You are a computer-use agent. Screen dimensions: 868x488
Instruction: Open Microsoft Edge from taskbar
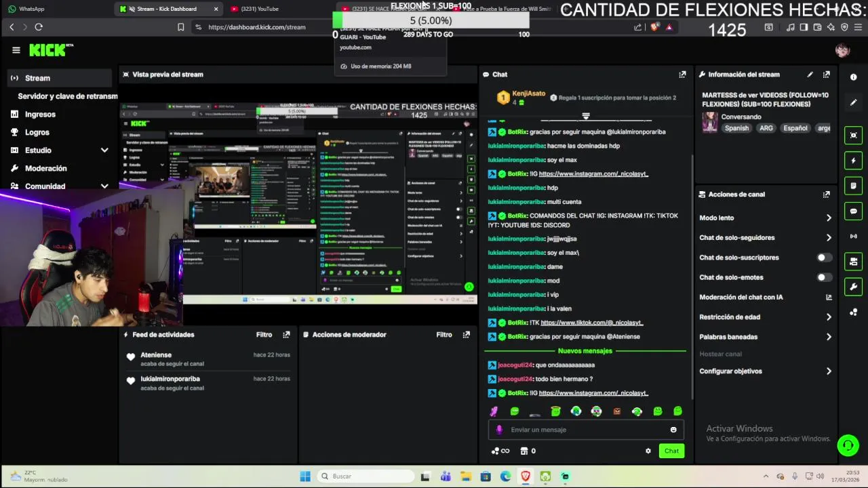point(505,476)
